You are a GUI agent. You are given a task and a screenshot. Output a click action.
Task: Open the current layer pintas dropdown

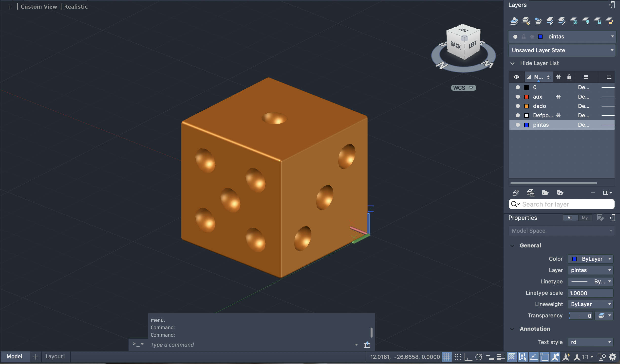click(612, 36)
